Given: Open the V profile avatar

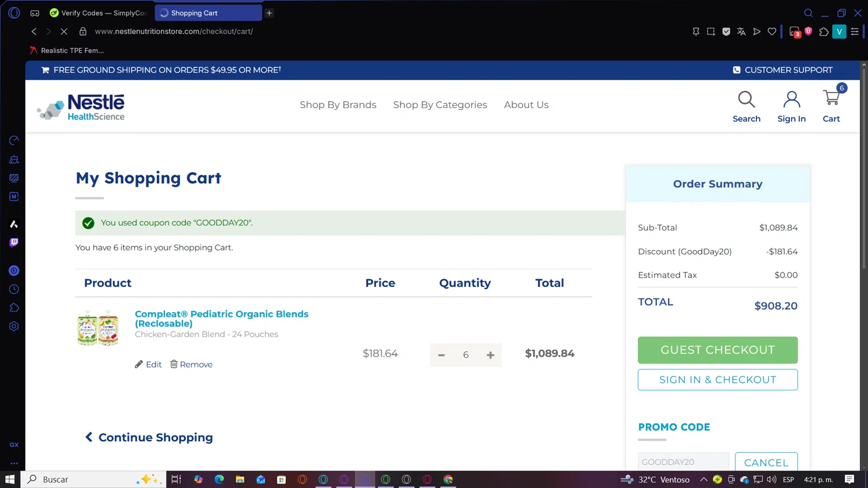Looking at the screenshot, I should (x=839, y=32).
